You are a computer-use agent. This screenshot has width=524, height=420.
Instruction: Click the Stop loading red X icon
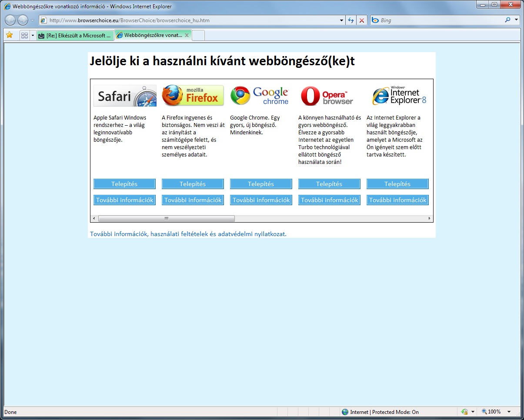click(361, 20)
